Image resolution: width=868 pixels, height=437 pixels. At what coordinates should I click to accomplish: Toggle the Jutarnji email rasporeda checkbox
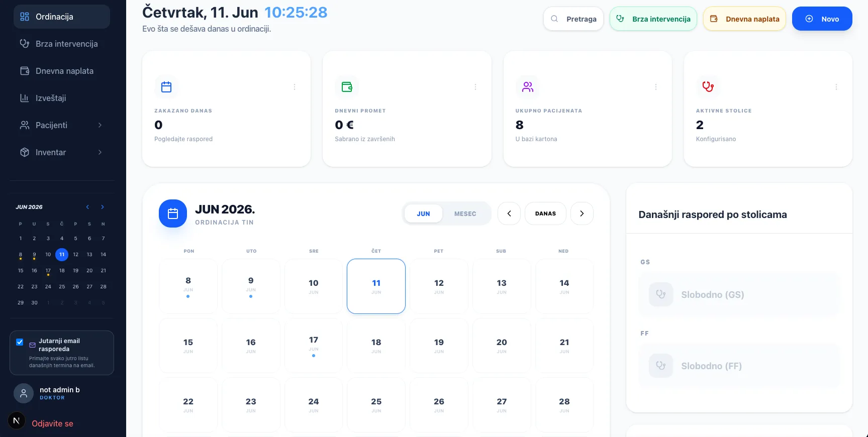click(x=20, y=342)
